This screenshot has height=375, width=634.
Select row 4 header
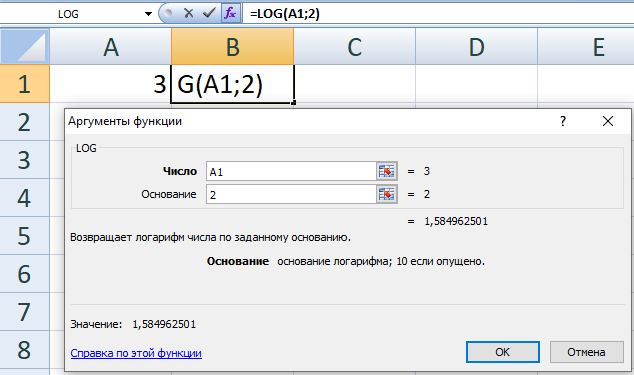point(24,198)
